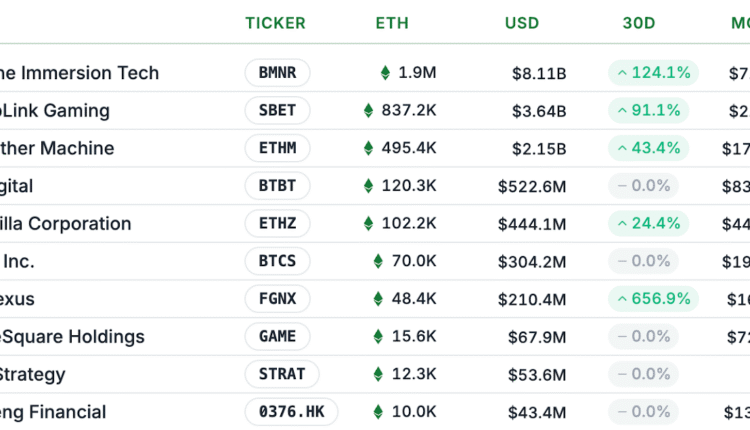Click the Ethereum icon beside 837.2K
Viewport: 750px width, 430px height.
click(x=368, y=111)
